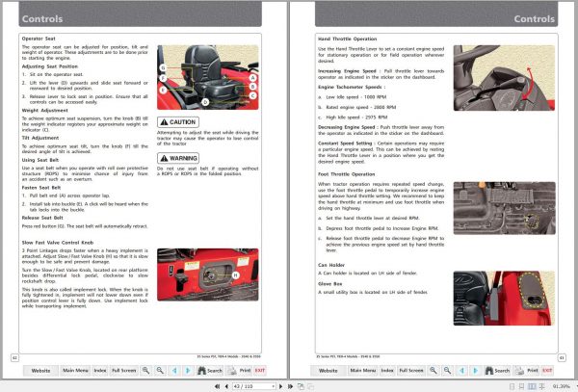Click the operator seat diagram image

[x=208, y=77]
